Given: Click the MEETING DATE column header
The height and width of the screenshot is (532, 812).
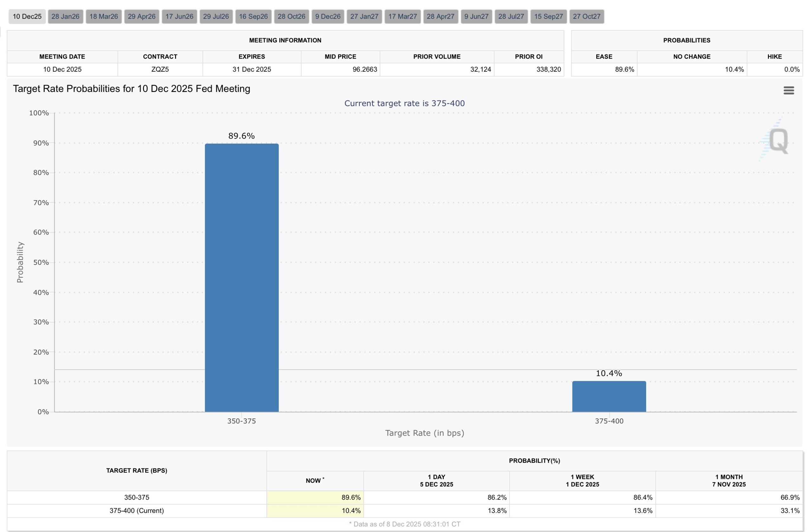Looking at the screenshot, I should tap(62, 57).
